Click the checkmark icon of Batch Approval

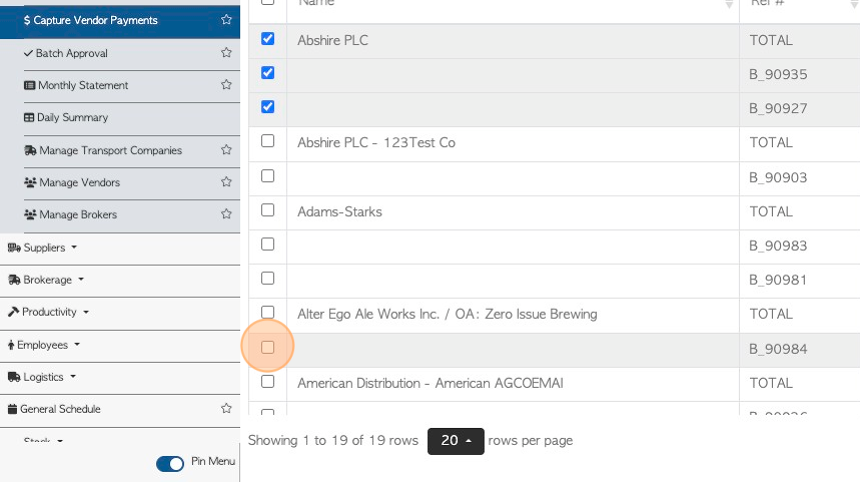pyautogui.click(x=29, y=53)
